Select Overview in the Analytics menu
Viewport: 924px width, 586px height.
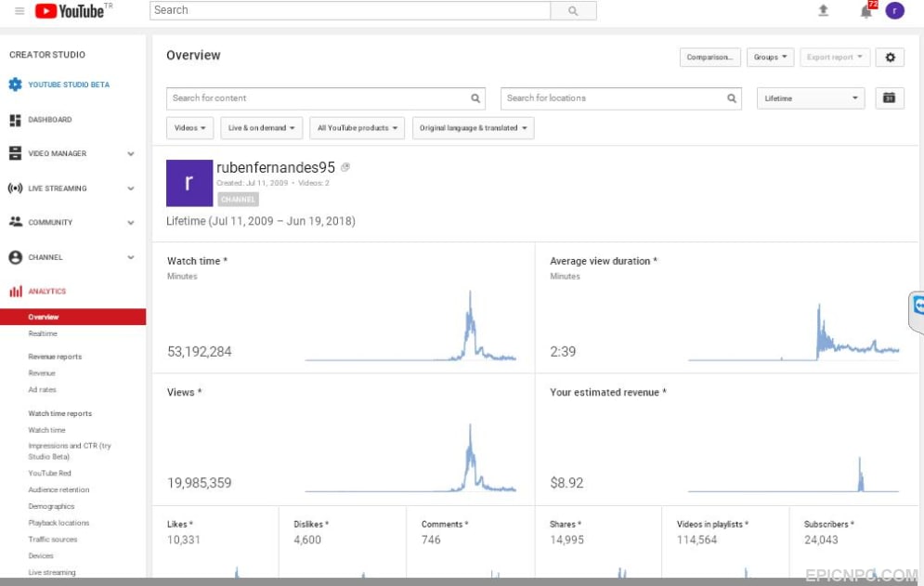[x=73, y=317]
